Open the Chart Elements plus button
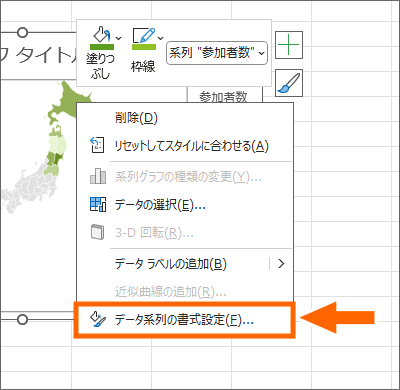400x390 pixels. click(289, 45)
